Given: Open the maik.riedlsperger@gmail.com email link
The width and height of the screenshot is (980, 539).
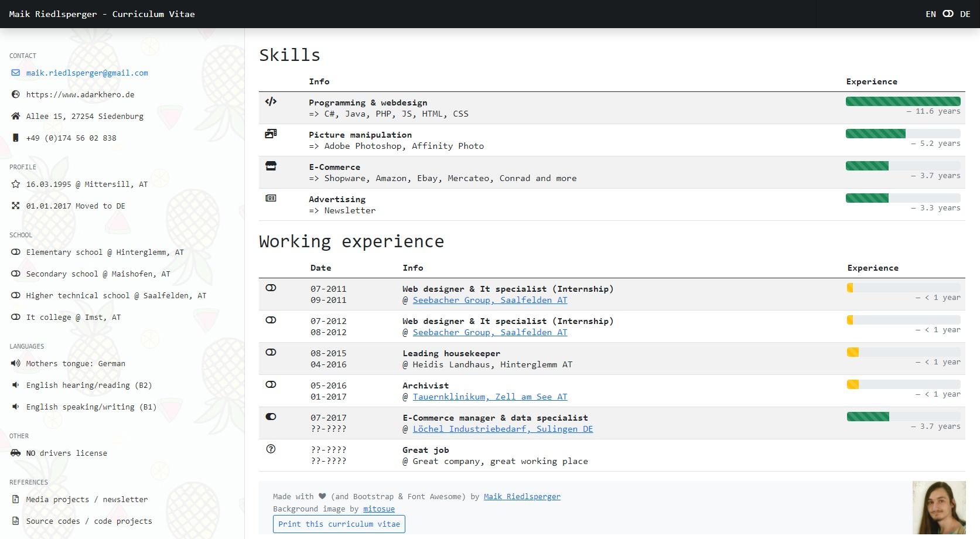Looking at the screenshot, I should [87, 73].
